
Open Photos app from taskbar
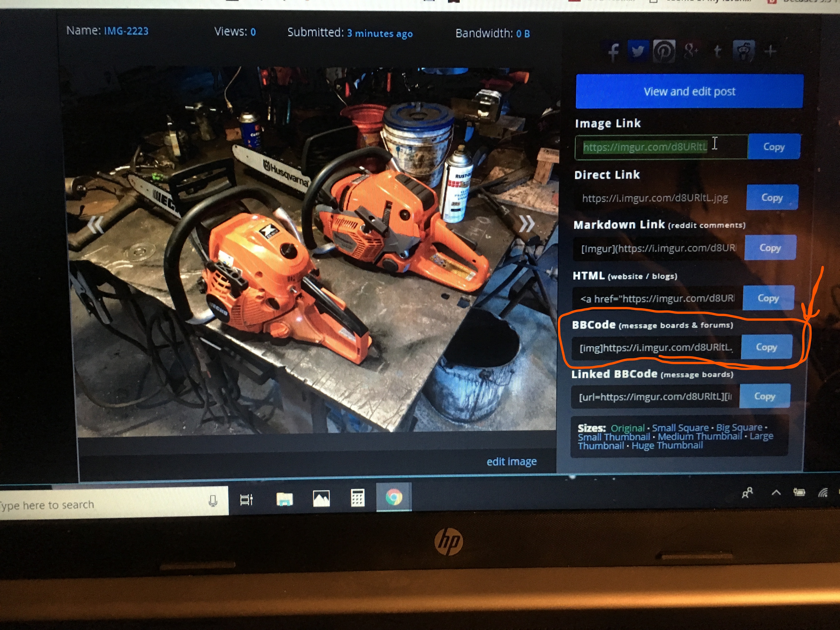pos(321,498)
